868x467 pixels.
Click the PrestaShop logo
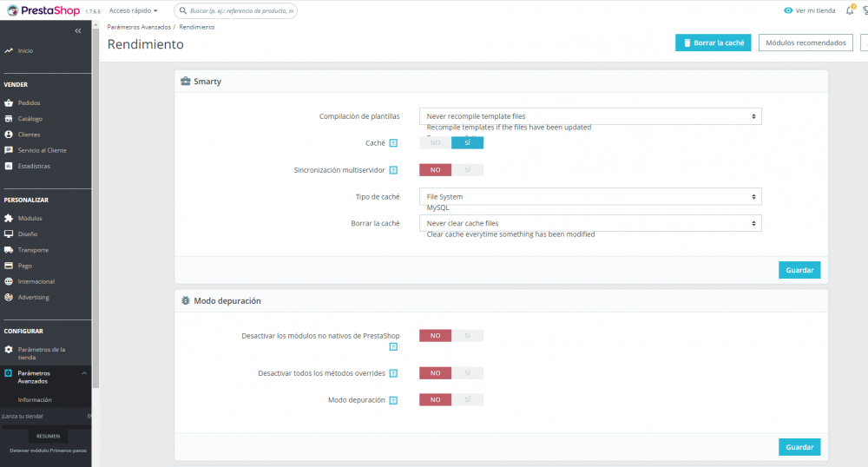point(43,10)
